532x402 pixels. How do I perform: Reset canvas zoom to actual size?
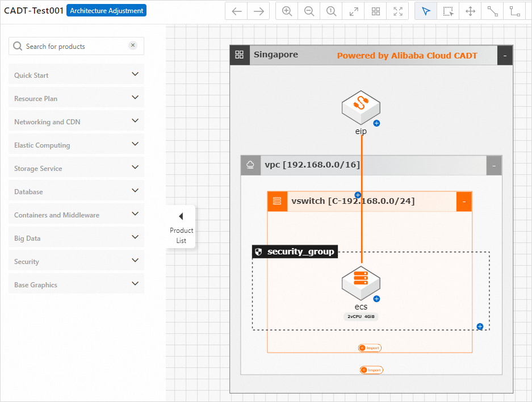(332, 11)
